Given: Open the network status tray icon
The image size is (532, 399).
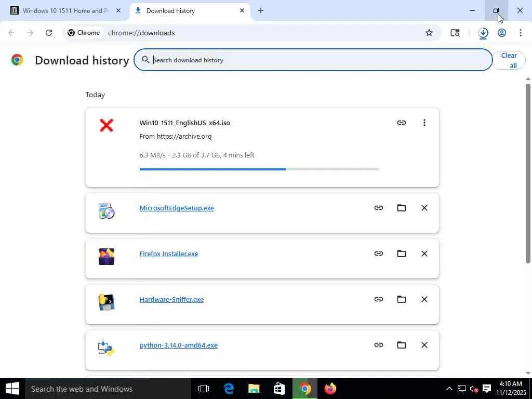Looking at the screenshot, I should 461,389.
